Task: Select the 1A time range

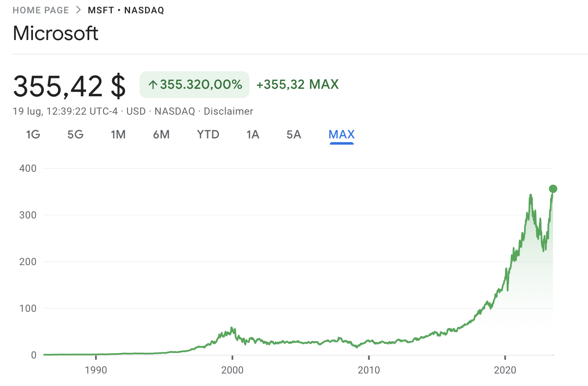Action: (253, 134)
